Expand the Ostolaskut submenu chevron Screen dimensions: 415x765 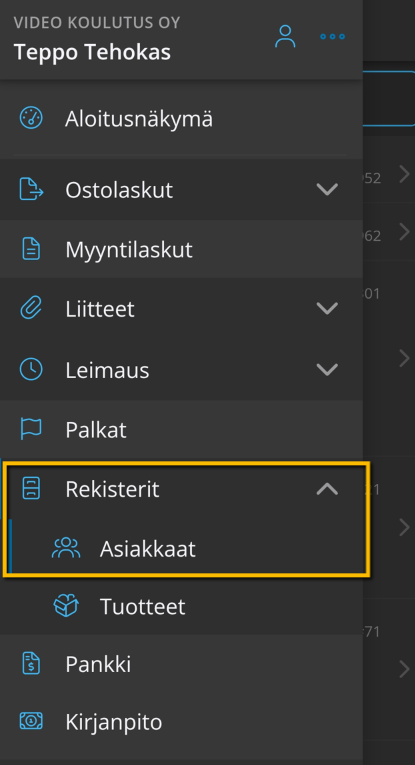click(327, 189)
